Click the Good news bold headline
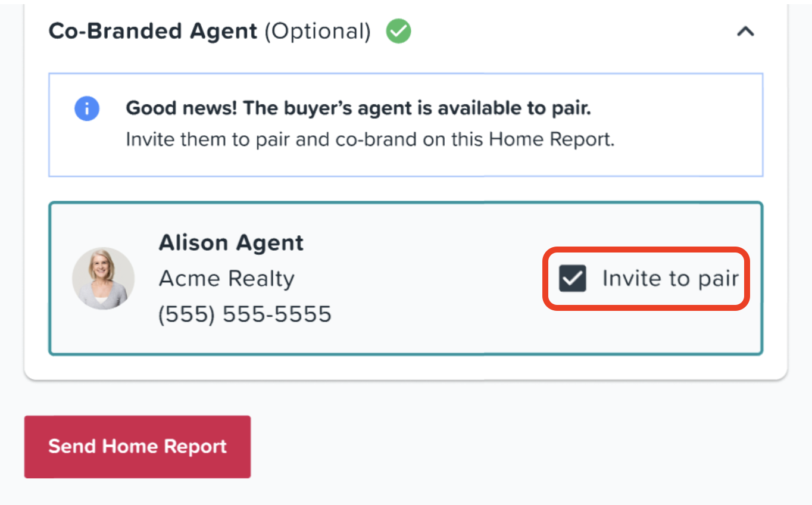This screenshot has width=812, height=505. pyautogui.click(x=358, y=108)
